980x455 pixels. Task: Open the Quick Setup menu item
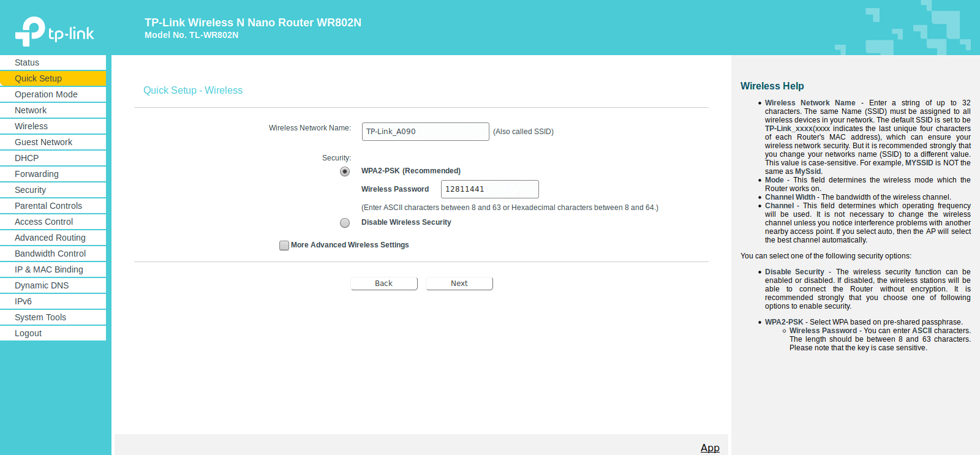coord(53,78)
